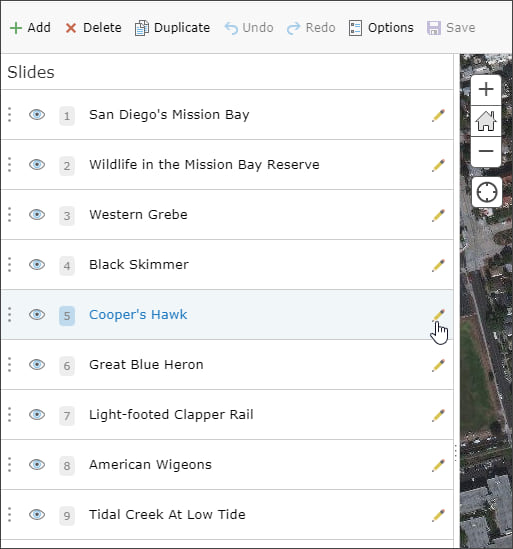
Task: Rename San Diego's Mission Bay with pencil
Action: click(438, 115)
